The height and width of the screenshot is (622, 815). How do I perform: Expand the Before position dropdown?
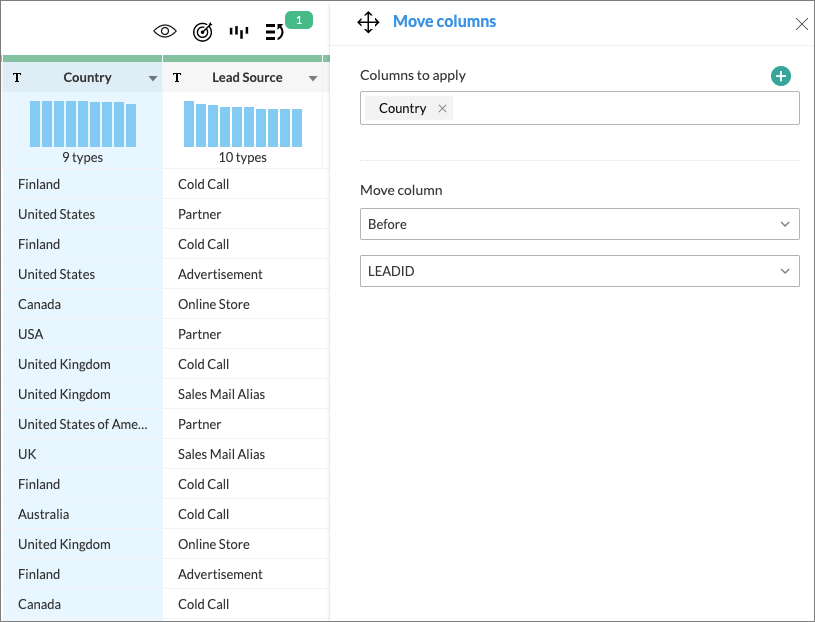pyautogui.click(x=579, y=224)
